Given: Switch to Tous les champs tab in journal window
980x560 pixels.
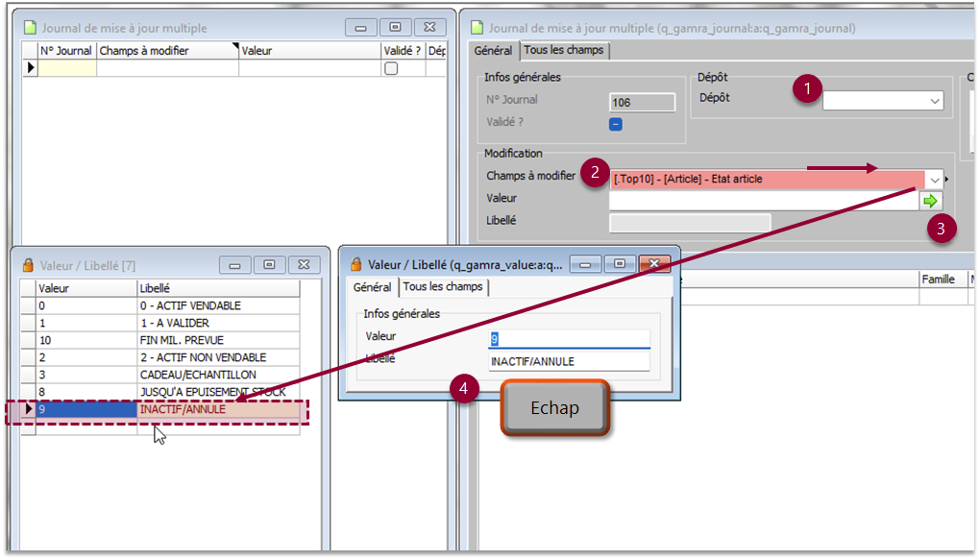Looking at the screenshot, I should (x=564, y=50).
